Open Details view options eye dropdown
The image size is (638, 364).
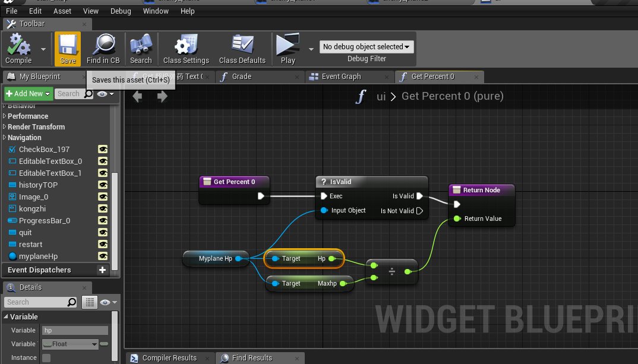(109, 302)
